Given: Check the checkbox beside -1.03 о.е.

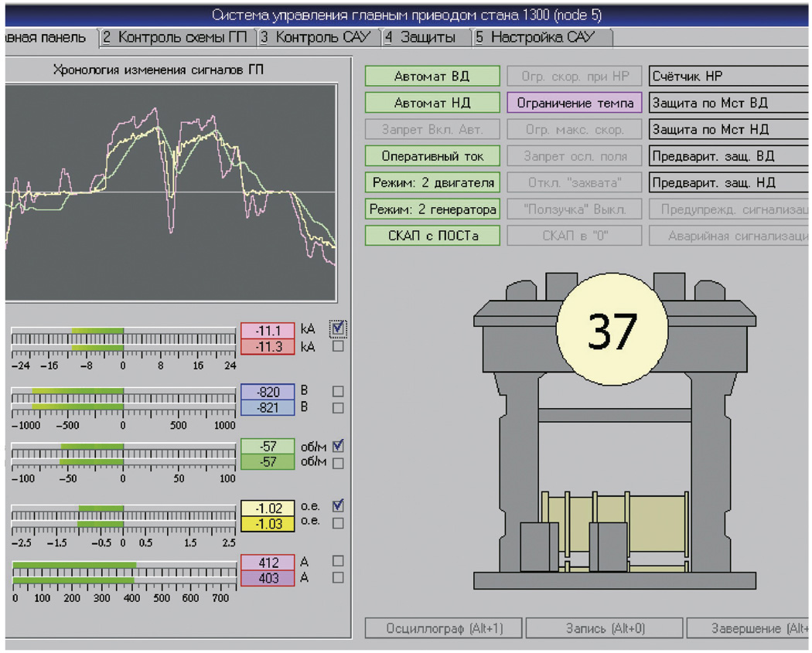Looking at the screenshot, I should tap(338, 523).
